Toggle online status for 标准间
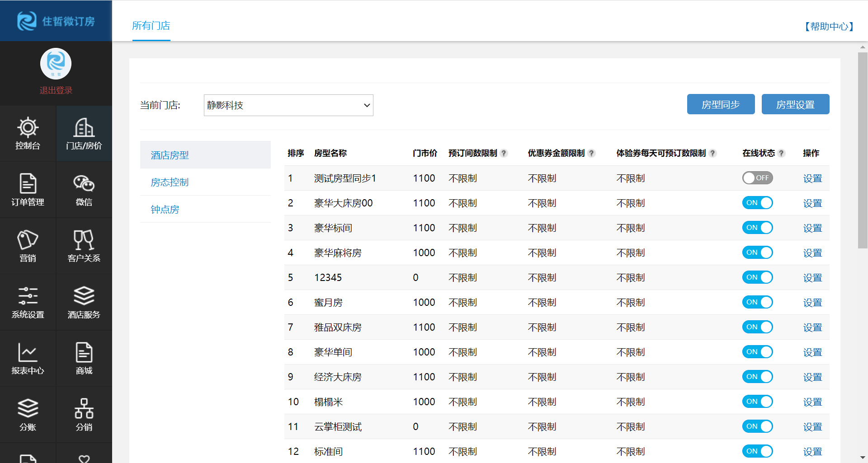This screenshot has width=868, height=463. click(x=758, y=451)
